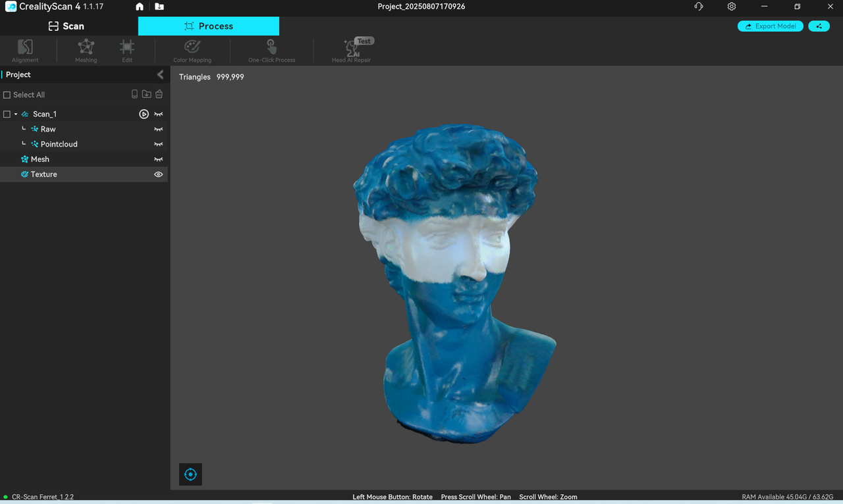The width and height of the screenshot is (843, 504).
Task: Select the Pointcloud item in the tree
Action: point(59,144)
